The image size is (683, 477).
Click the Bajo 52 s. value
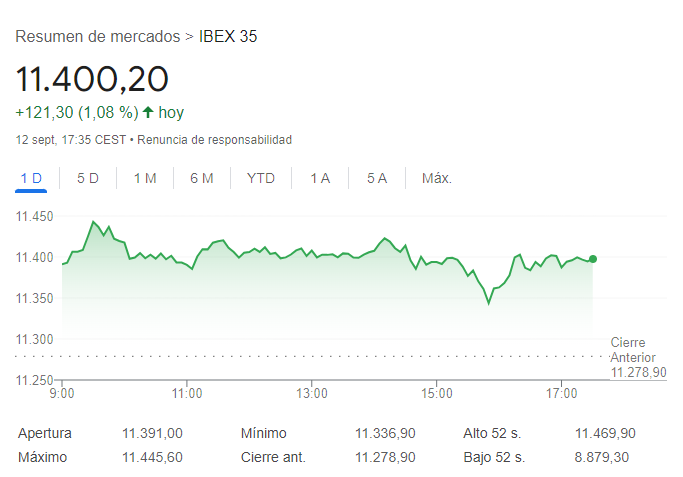[x=605, y=457]
